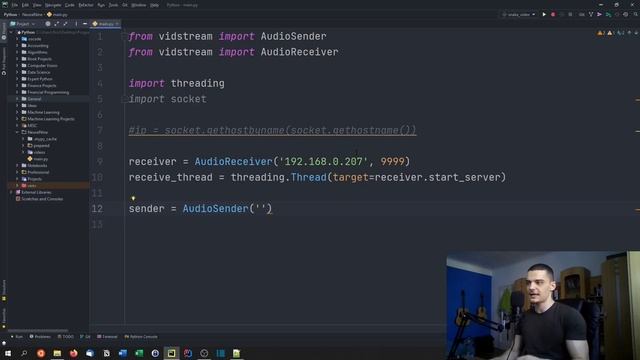Viewport: 640px width, 360px height.
Task: Open the Terminal tool window tab
Action: pos(107,337)
